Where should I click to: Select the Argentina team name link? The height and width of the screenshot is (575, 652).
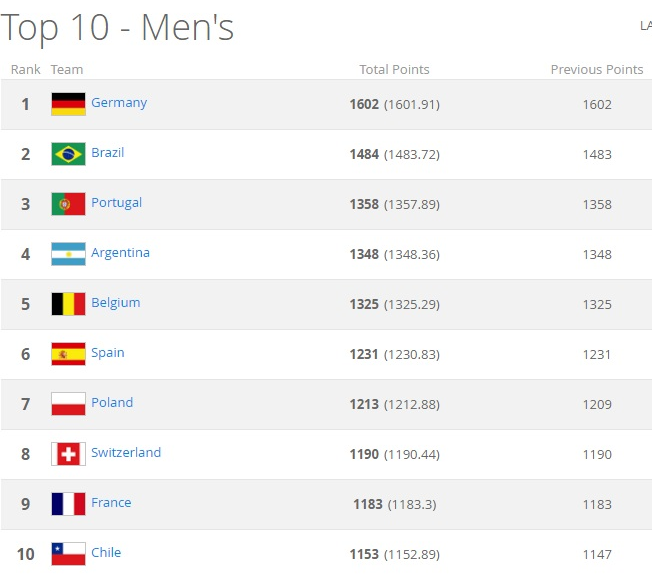click(x=120, y=253)
